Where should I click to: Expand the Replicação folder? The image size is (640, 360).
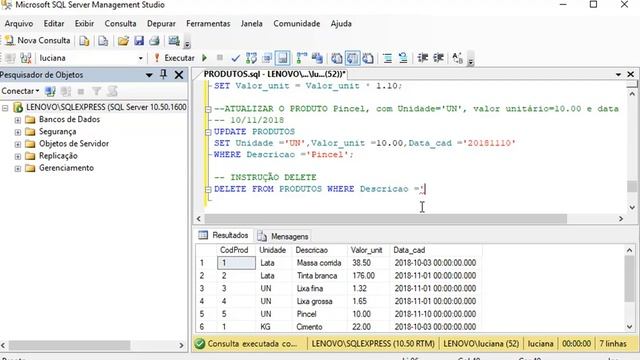pos(18,156)
